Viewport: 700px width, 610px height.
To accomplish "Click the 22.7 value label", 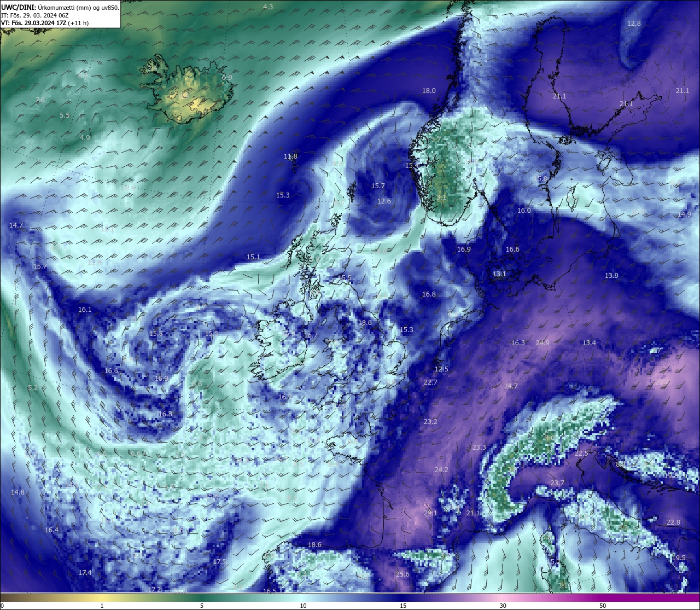I will coord(430,382).
